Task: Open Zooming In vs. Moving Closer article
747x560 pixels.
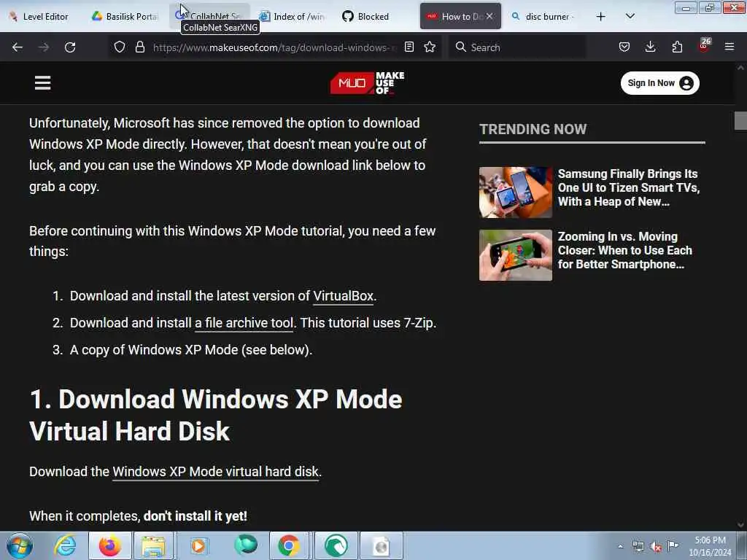Action: pyautogui.click(x=625, y=251)
